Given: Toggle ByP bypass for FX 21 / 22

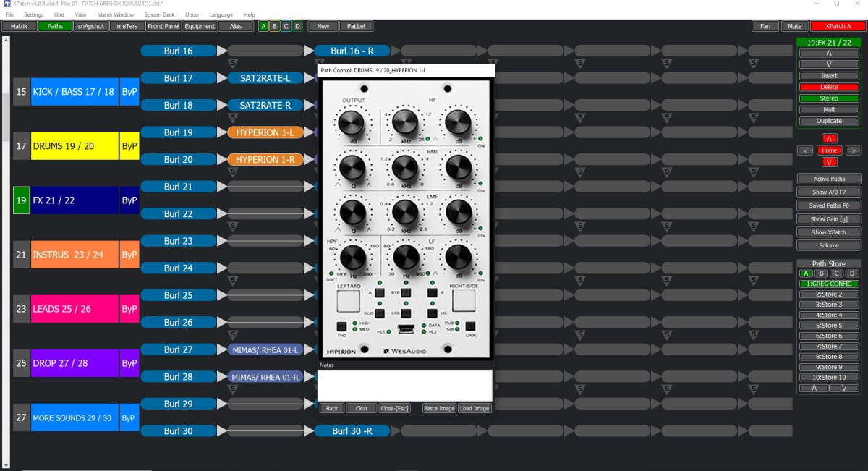Looking at the screenshot, I should pos(129,200).
